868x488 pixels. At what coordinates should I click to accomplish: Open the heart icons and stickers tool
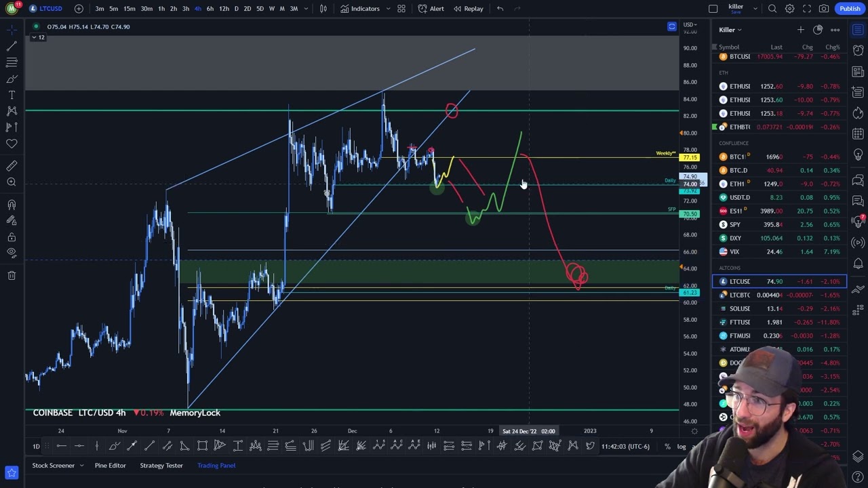(x=12, y=144)
